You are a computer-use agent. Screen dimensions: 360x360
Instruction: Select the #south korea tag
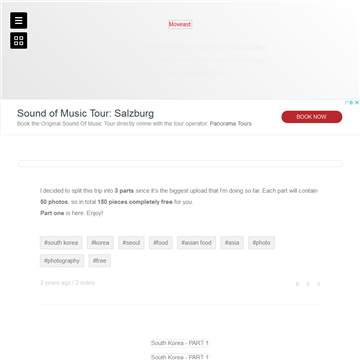point(61,243)
